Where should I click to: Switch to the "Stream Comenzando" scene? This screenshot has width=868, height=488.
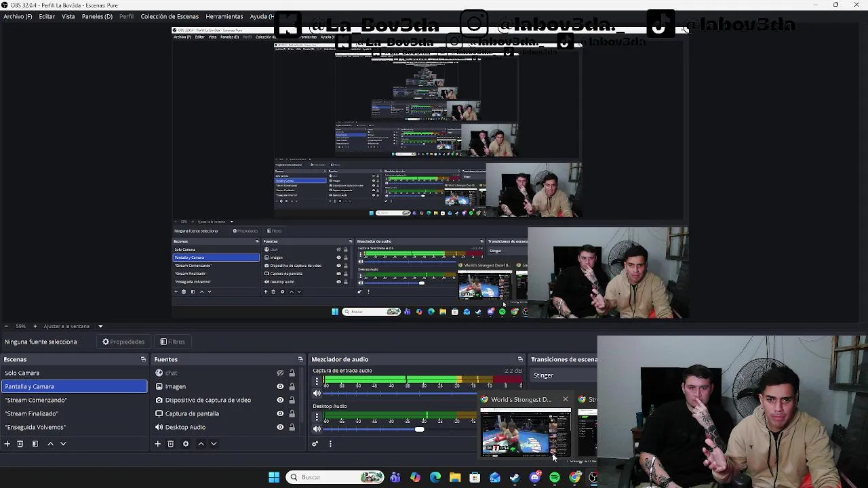click(74, 400)
